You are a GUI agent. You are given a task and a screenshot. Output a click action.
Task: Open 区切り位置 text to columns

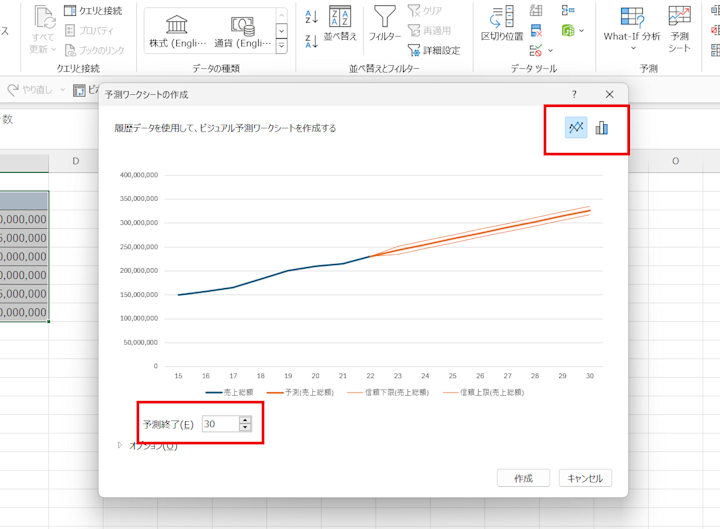point(502,23)
